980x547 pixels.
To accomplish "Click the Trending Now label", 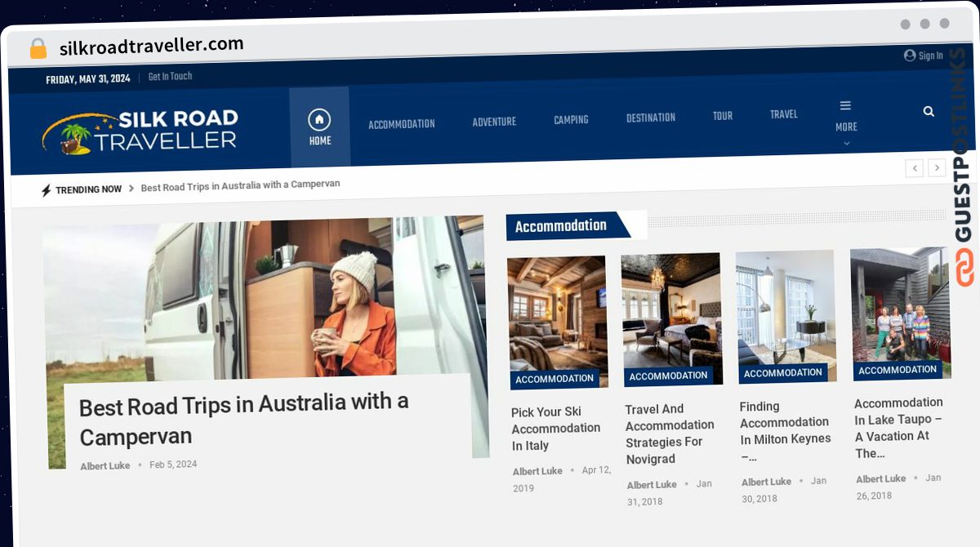I will (x=88, y=189).
